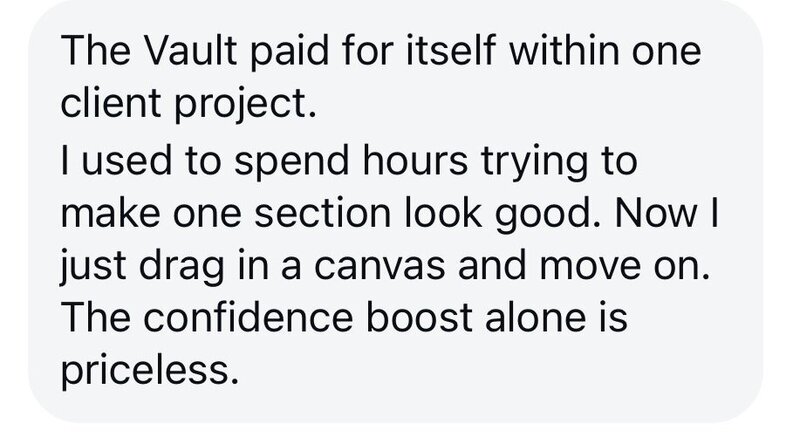The width and height of the screenshot is (800, 437).
Task: Click the word "spend" in the message
Action: (x=291, y=162)
